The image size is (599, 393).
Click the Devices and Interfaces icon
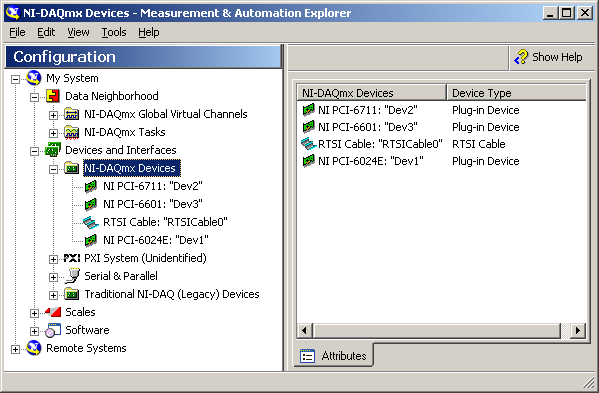click(53, 150)
